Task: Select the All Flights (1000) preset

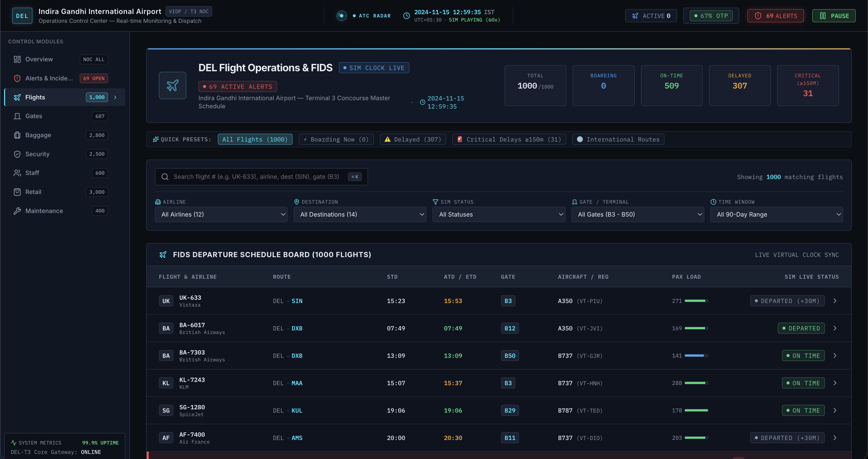Action: click(255, 139)
